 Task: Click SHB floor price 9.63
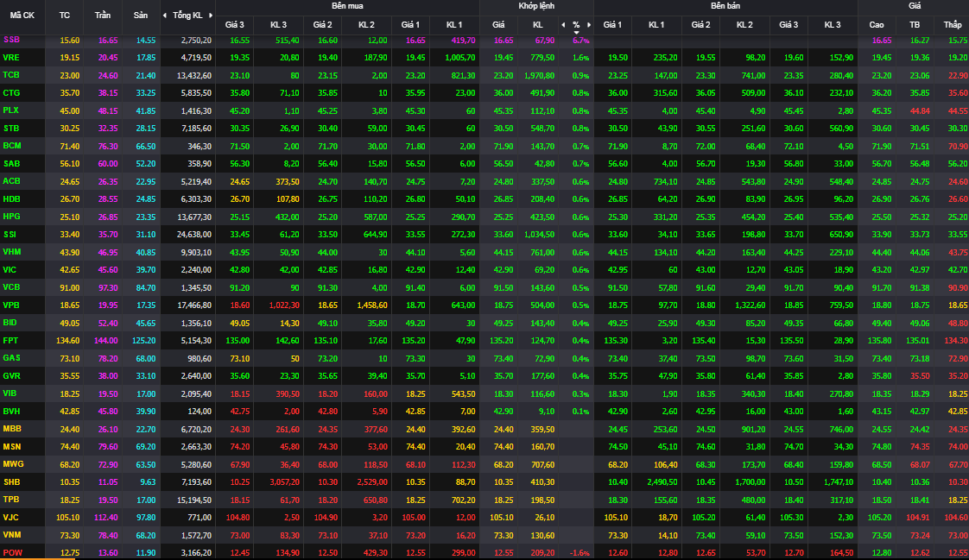click(x=148, y=482)
